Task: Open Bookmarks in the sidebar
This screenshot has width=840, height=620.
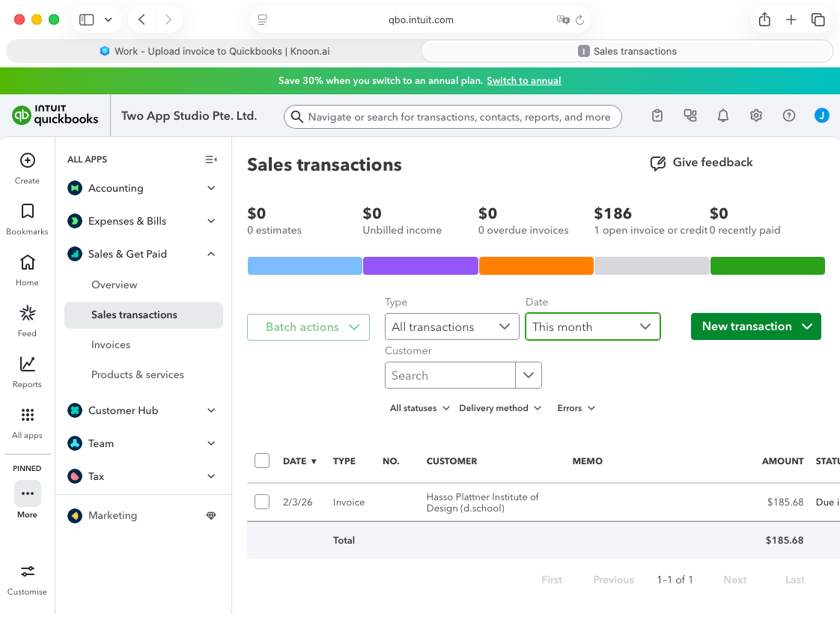Action: point(27,210)
